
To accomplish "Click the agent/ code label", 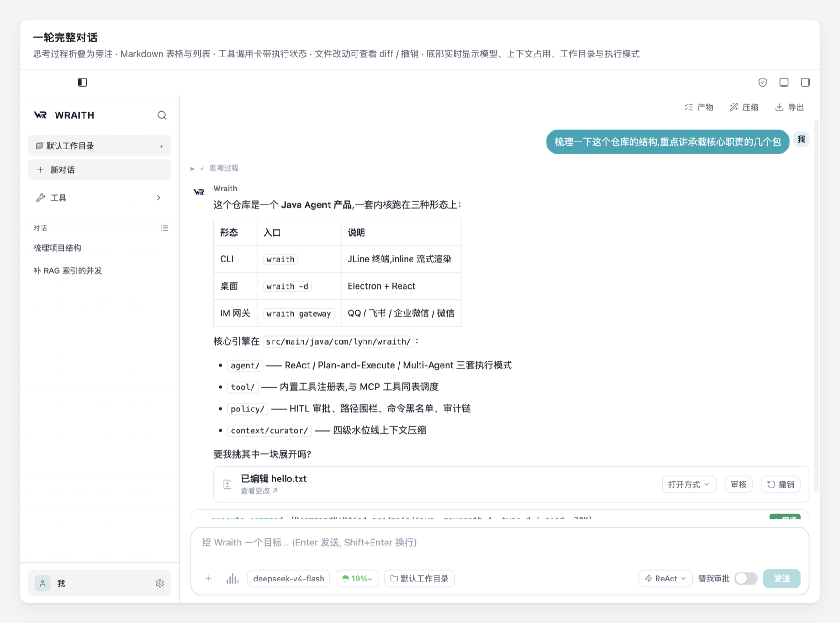I will (x=245, y=366).
